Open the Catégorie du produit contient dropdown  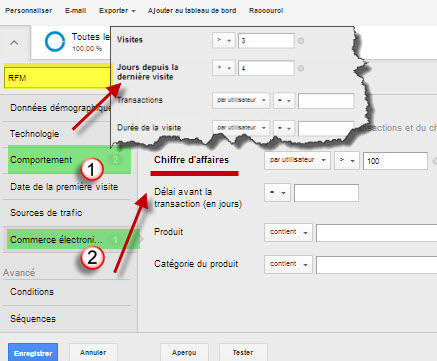(x=288, y=264)
